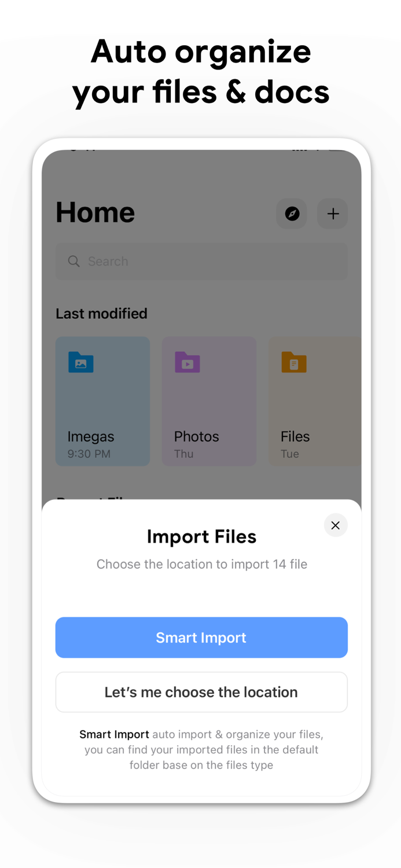401x868 pixels.
Task: Dismiss the Import Files dialog with the X
Action: (336, 525)
